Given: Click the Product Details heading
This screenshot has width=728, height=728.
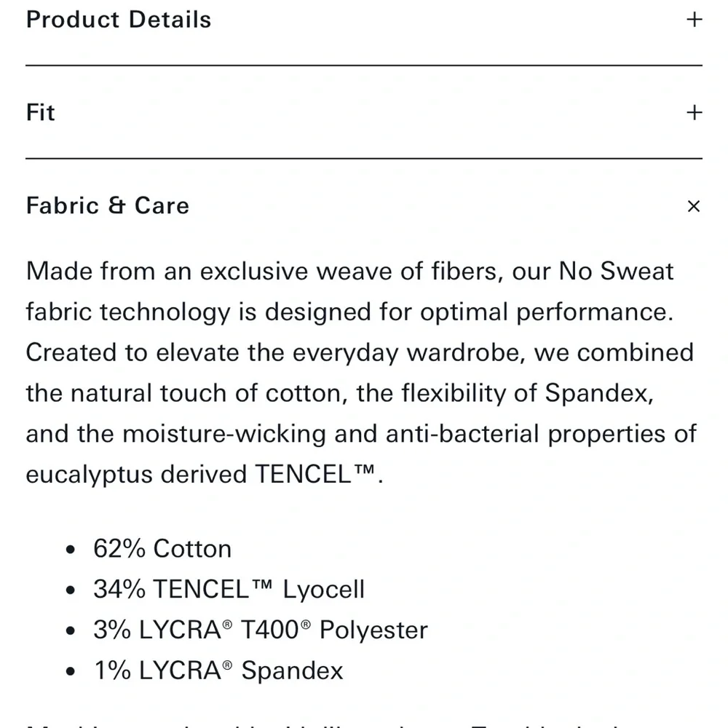Looking at the screenshot, I should coord(119,20).
